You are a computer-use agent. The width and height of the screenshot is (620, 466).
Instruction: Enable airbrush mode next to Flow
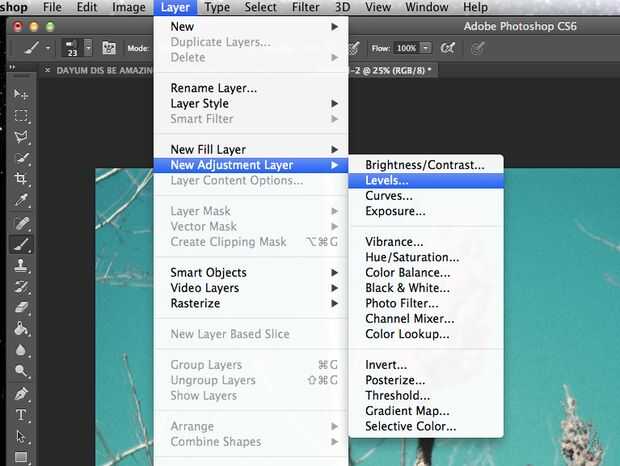pyautogui.click(x=449, y=48)
